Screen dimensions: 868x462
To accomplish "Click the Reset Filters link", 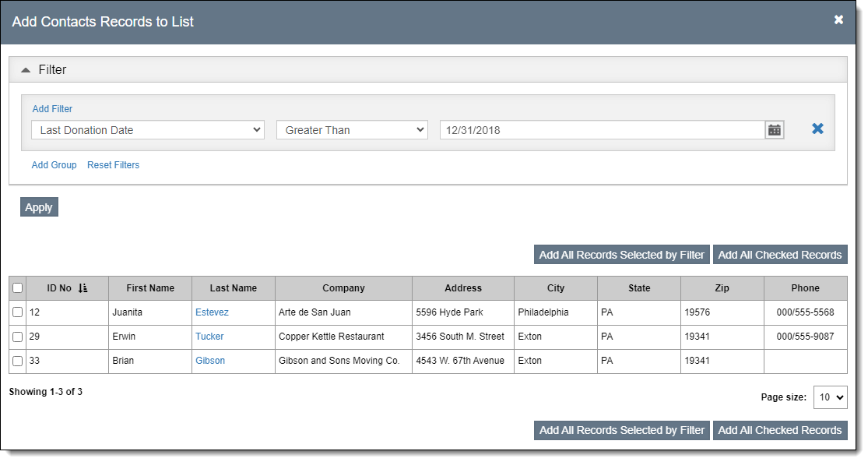I will pos(113,165).
